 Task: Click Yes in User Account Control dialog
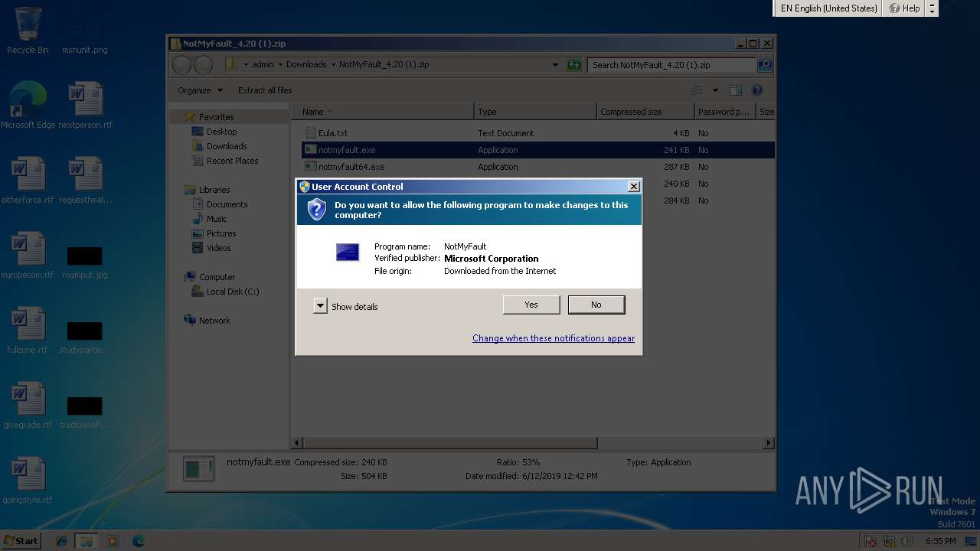[531, 305]
